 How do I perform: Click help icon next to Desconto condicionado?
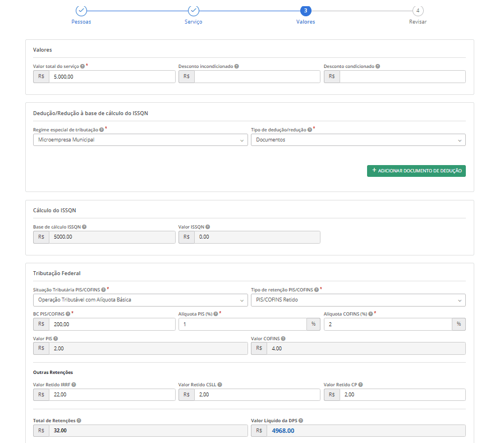click(x=378, y=66)
